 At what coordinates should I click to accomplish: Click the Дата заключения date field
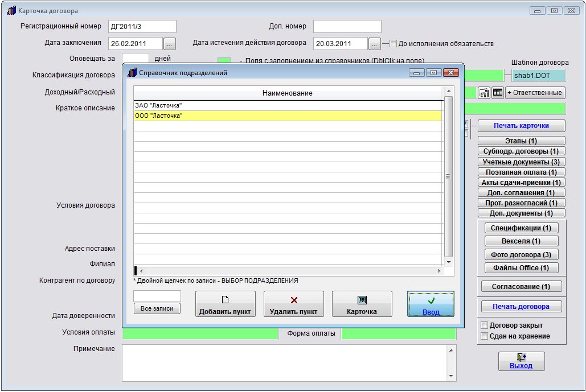pos(136,44)
